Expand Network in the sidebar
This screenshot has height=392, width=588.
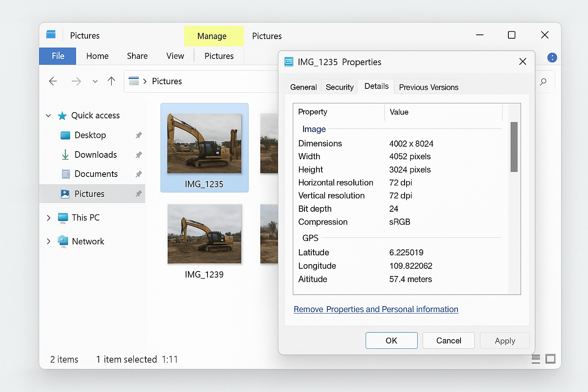click(x=48, y=241)
